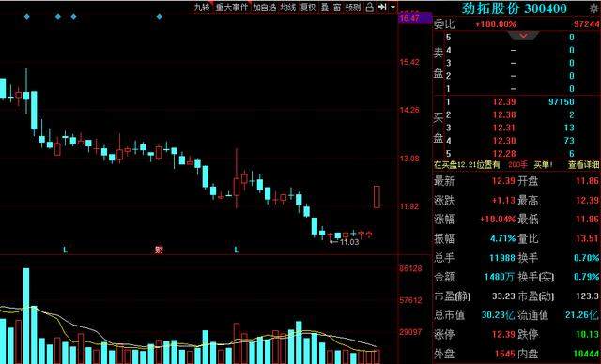Image resolution: width=601 pixels, height=364 pixels.
Task: Open the 重大事件 major events menu
Action: (232, 8)
